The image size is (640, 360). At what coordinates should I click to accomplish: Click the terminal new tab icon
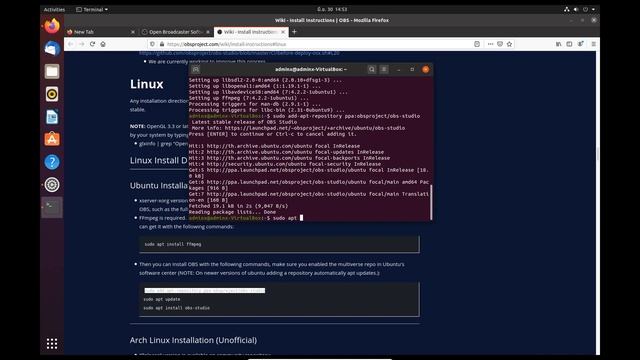pos(196,69)
